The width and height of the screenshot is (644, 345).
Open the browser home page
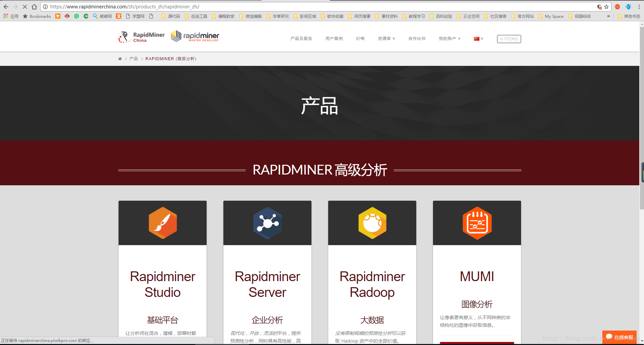34,7
